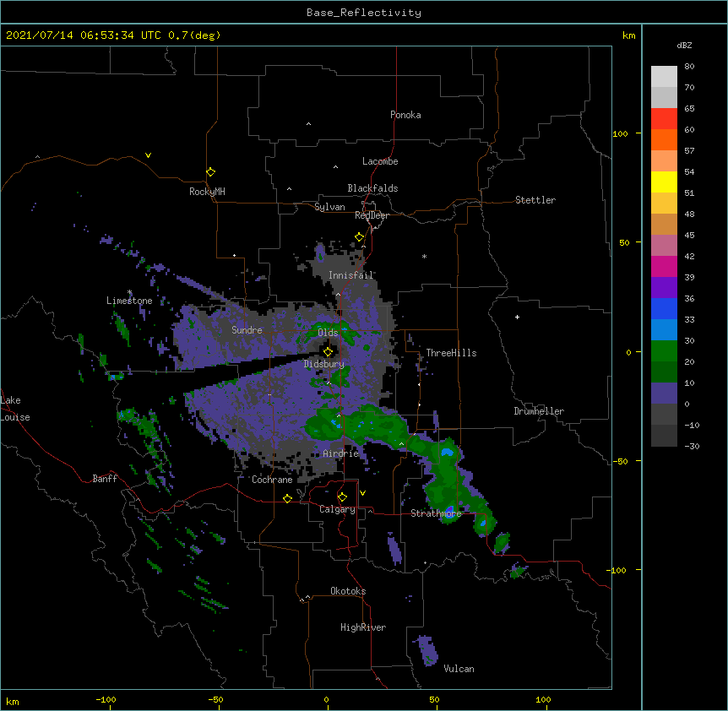
Task: Click the yellow diamond marker above RockyMH
Action: (211, 172)
